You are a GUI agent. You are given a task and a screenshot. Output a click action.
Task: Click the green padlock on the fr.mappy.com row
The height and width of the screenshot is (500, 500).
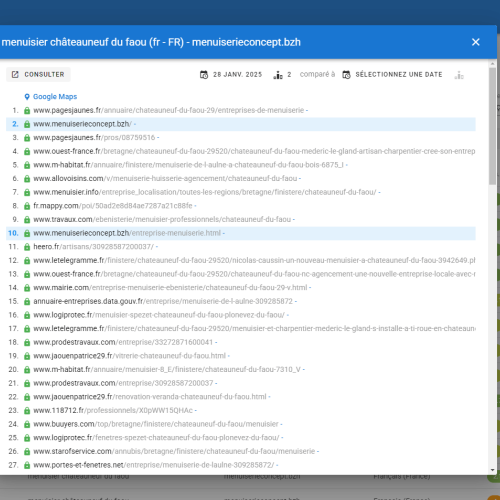point(27,206)
